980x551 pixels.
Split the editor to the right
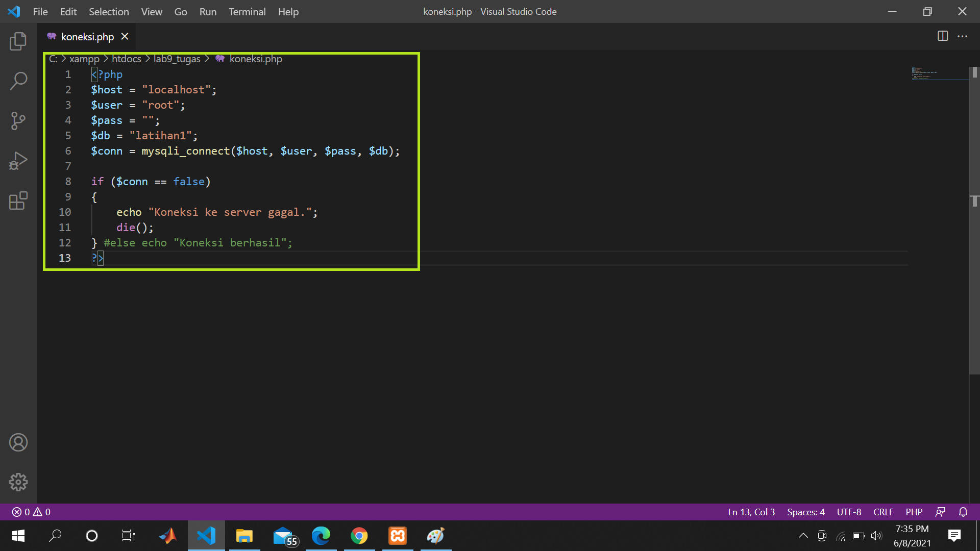coord(943,36)
